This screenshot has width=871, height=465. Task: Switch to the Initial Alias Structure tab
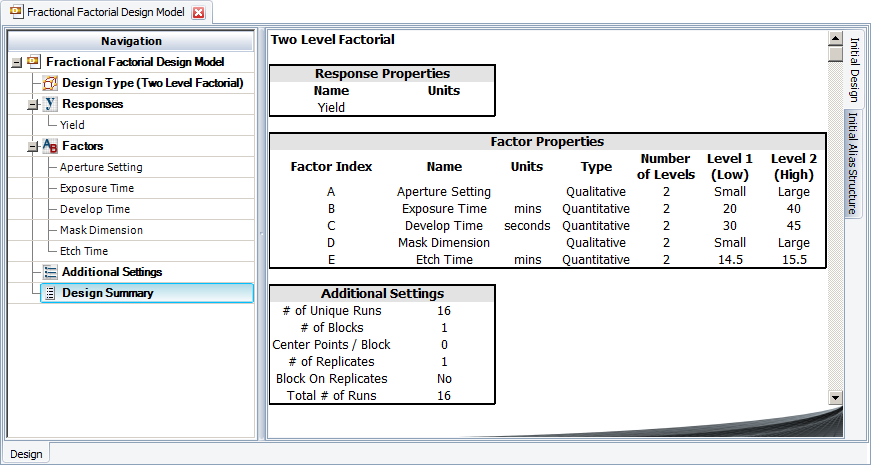853,163
